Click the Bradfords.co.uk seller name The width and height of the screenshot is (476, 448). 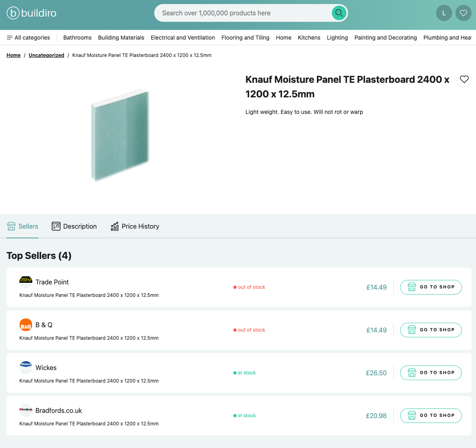tap(59, 411)
